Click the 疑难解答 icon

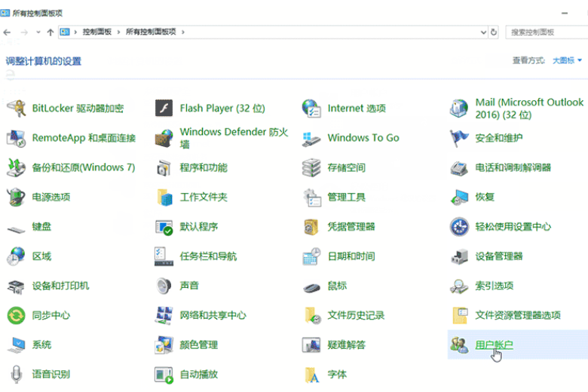[311, 345]
